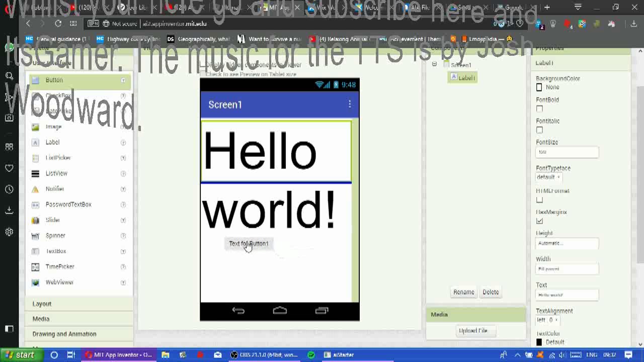Screen dimensions: 644x362
Task: Click the Width Fill parent field
Action: point(567,269)
